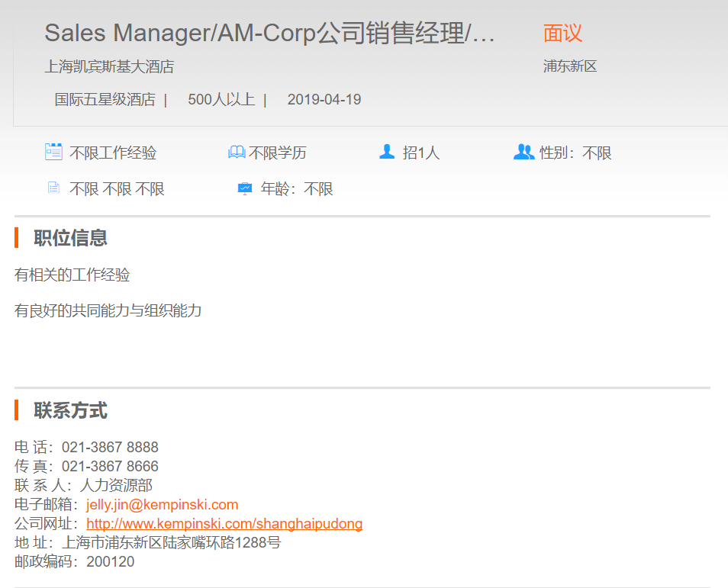Screen dimensions: 728x588
Task: Click the 国际五星级酒店 company type label
Action: click(x=105, y=100)
